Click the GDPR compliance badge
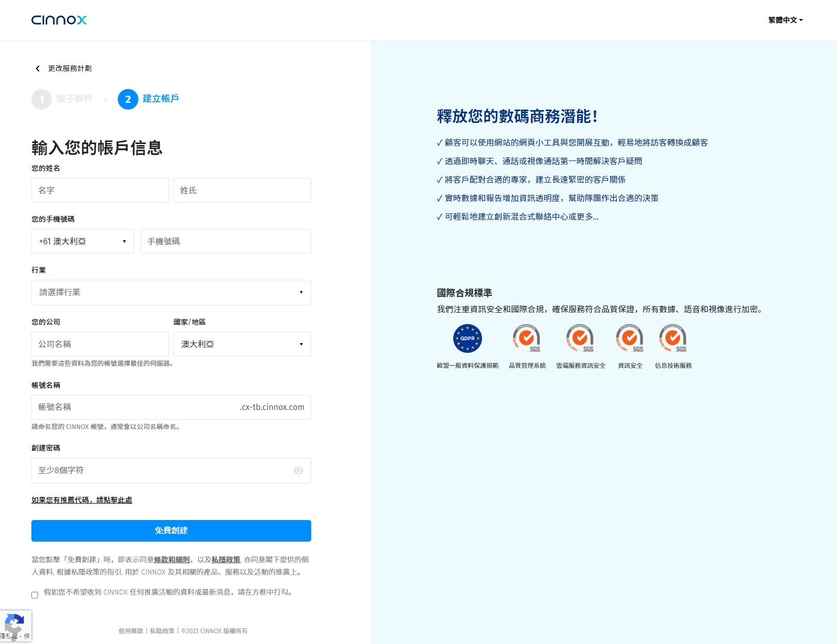The image size is (838, 644). [x=468, y=338]
